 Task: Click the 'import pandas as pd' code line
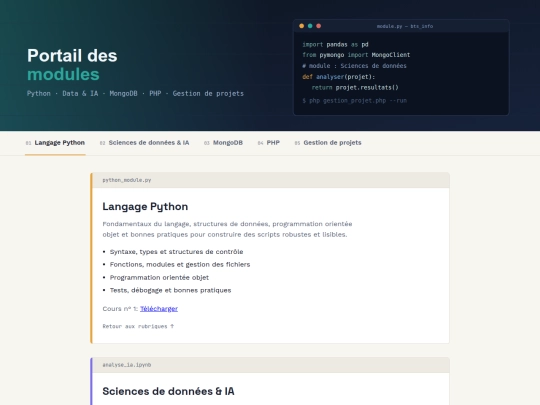(x=335, y=44)
